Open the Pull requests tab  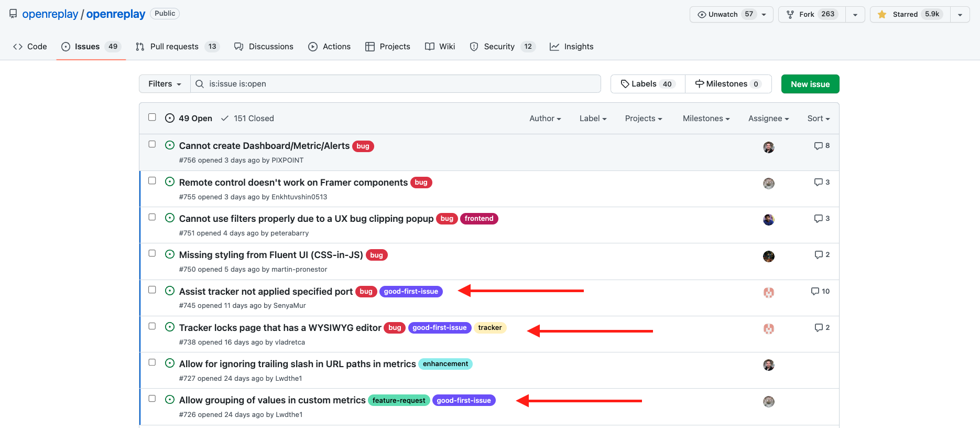(177, 47)
